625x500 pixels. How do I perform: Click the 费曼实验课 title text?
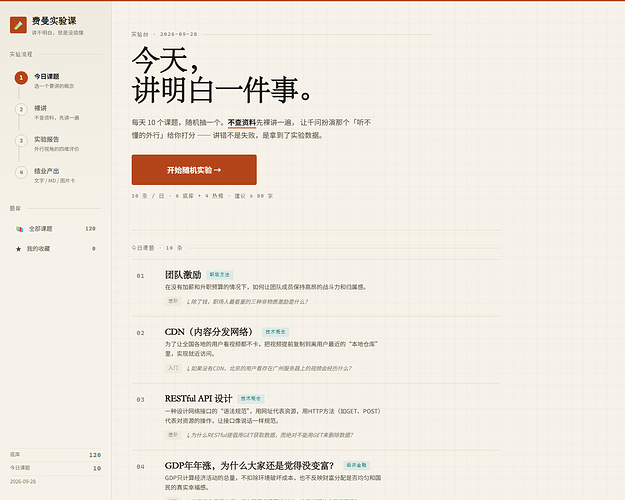point(54,21)
